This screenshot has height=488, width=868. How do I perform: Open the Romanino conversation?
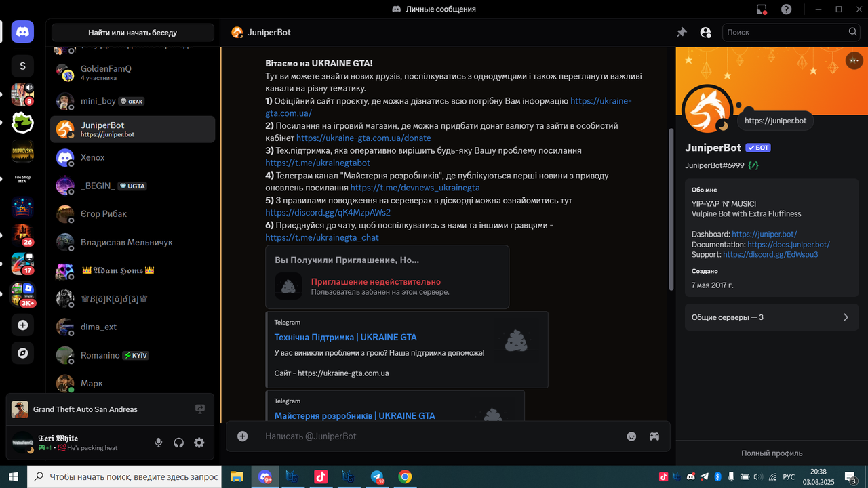coord(133,355)
